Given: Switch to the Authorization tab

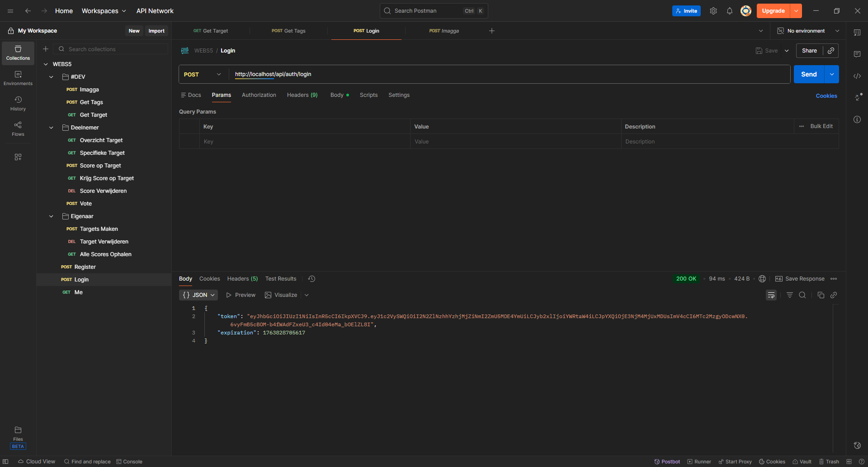Looking at the screenshot, I should pyautogui.click(x=259, y=95).
